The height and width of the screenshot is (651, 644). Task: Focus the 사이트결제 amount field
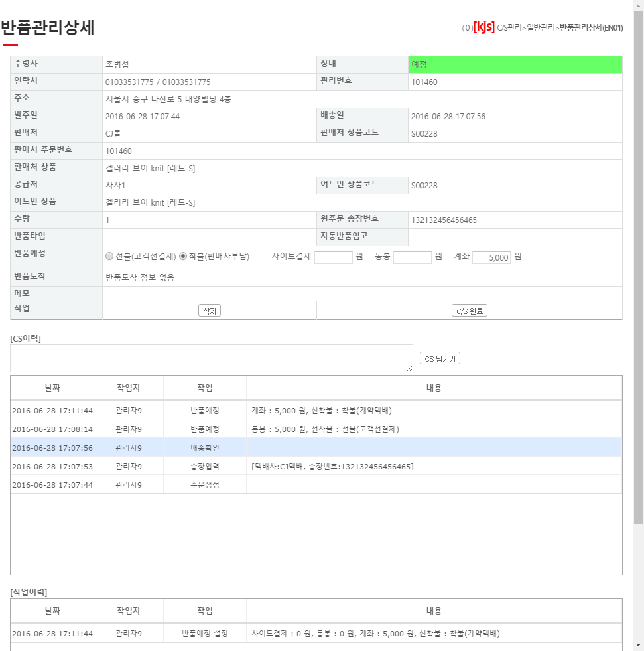click(x=333, y=257)
